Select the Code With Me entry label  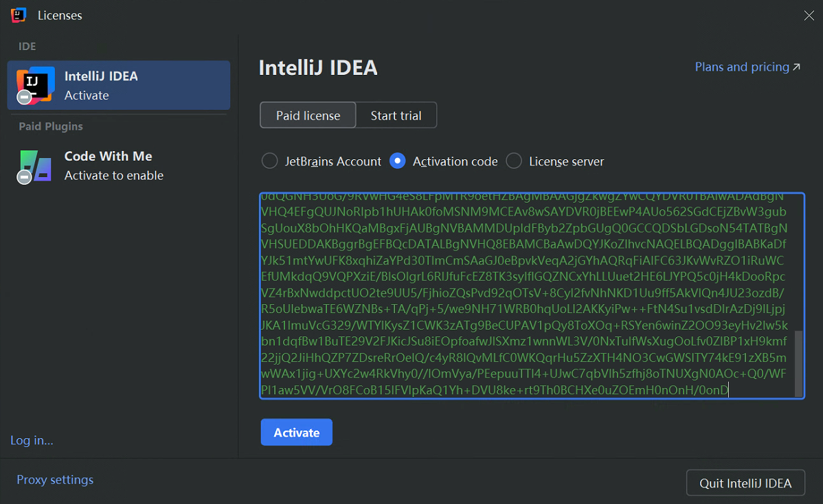click(x=108, y=157)
